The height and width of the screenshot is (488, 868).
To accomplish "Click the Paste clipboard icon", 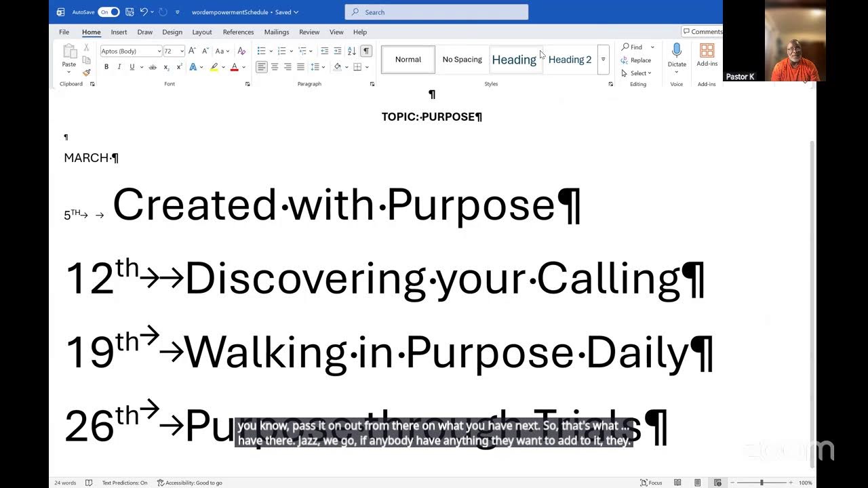I will [69, 52].
